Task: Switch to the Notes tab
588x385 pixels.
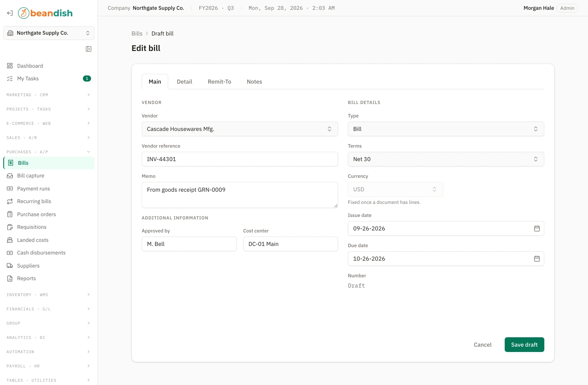Action: [x=254, y=82]
